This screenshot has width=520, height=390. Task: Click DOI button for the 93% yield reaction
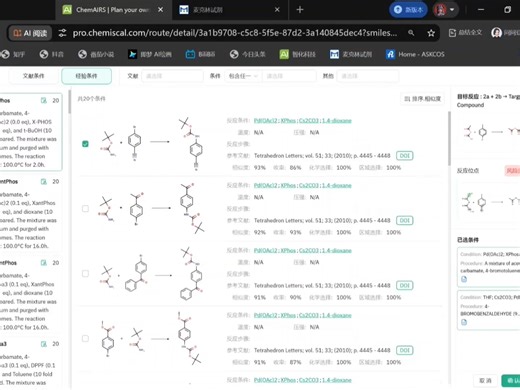[405, 220]
